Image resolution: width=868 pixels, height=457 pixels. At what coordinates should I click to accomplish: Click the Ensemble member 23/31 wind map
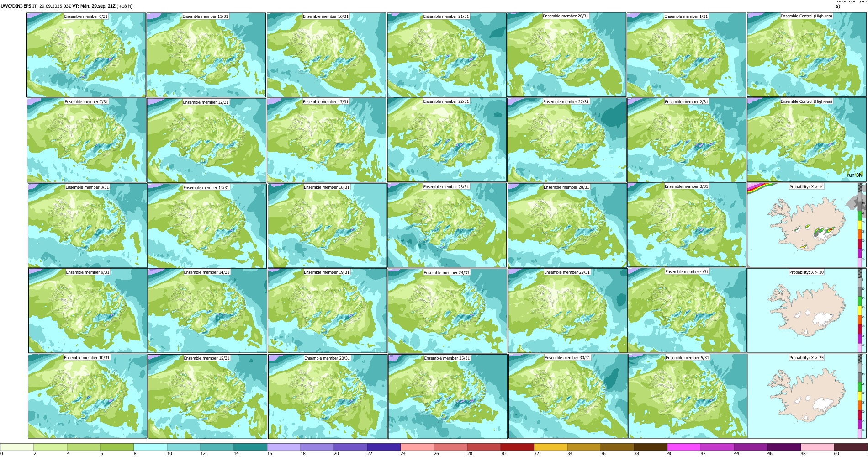(x=447, y=225)
